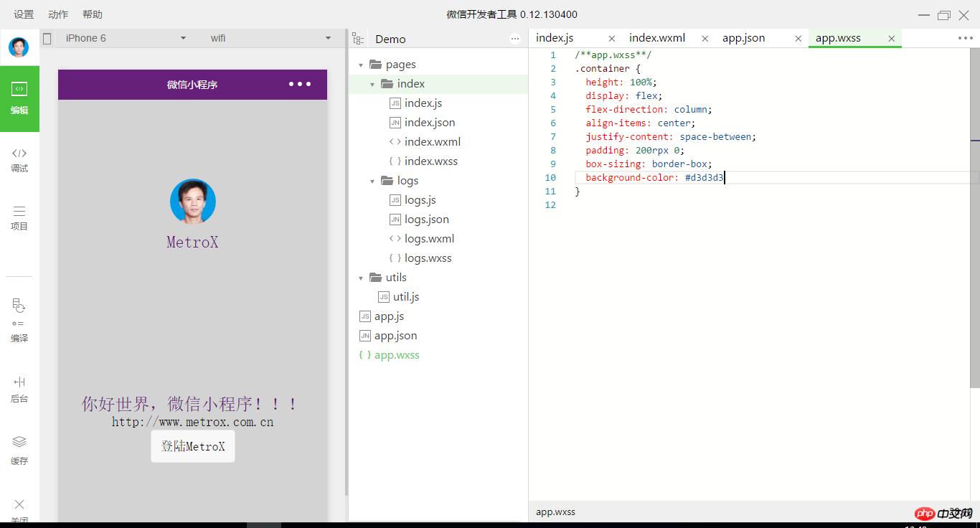Collapse the pages folder
Image resolution: width=980 pixels, height=528 pixels.
pos(361,65)
